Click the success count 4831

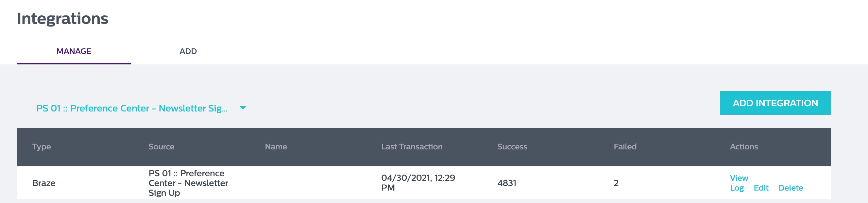tap(507, 183)
